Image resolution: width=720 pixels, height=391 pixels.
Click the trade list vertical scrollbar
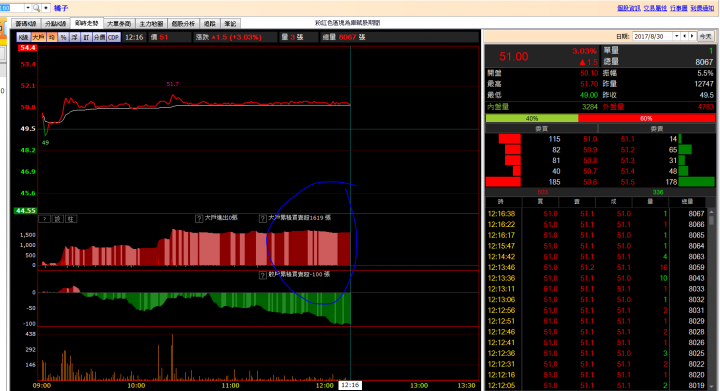tap(711, 298)
